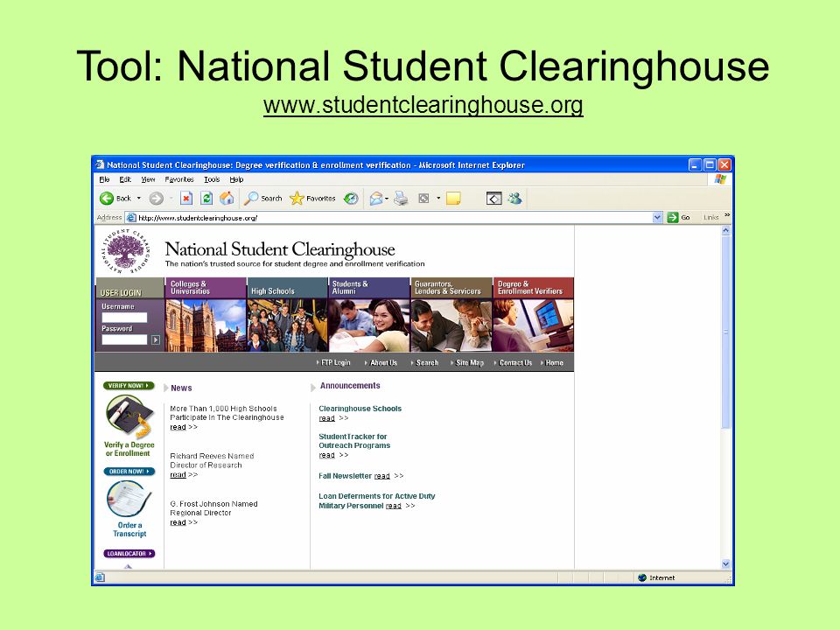Click the Username input field

(124, 317)
